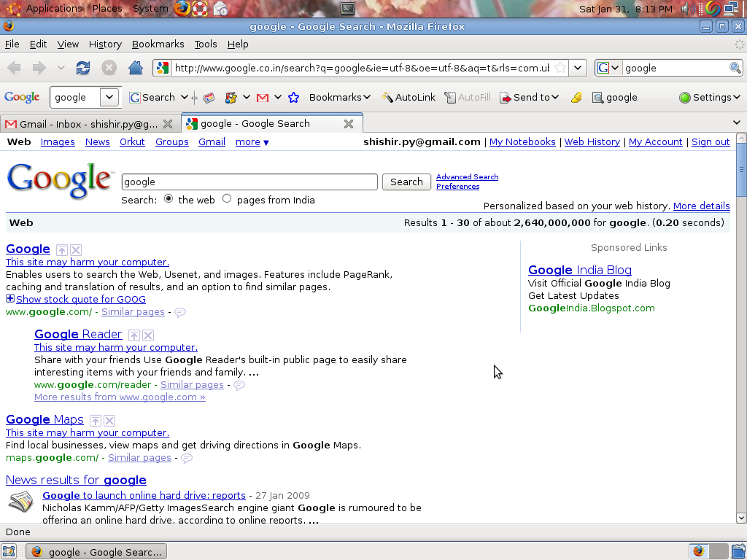Click the show desktop icon in the bottom panel

click(9, 551)
